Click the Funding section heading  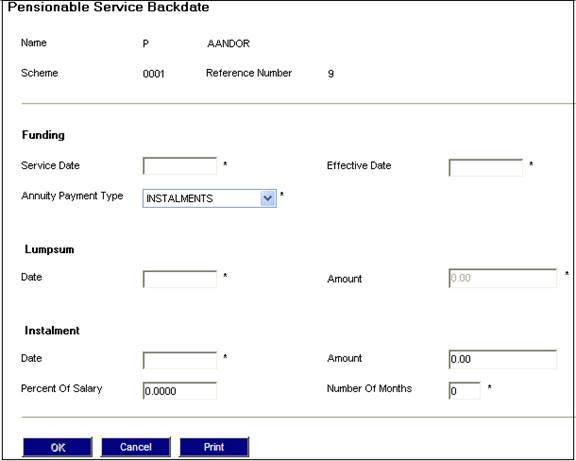coord(43,135)
